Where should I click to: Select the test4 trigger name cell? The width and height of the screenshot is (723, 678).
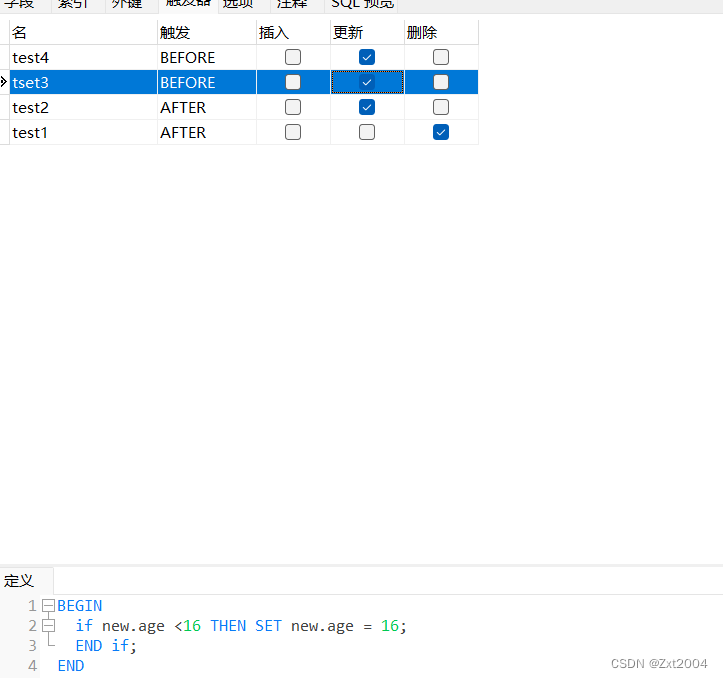tap(83, 57)
